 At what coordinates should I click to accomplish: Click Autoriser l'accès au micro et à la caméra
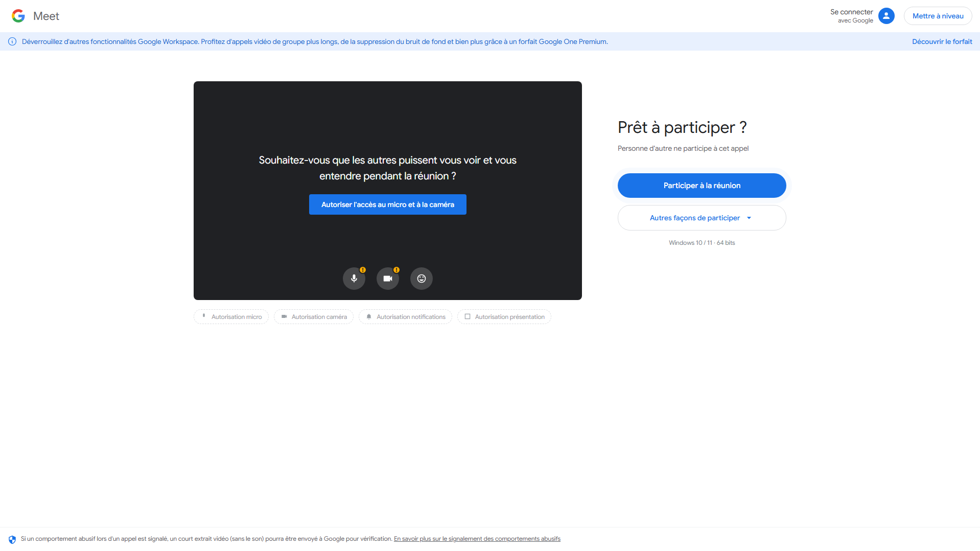387,204
